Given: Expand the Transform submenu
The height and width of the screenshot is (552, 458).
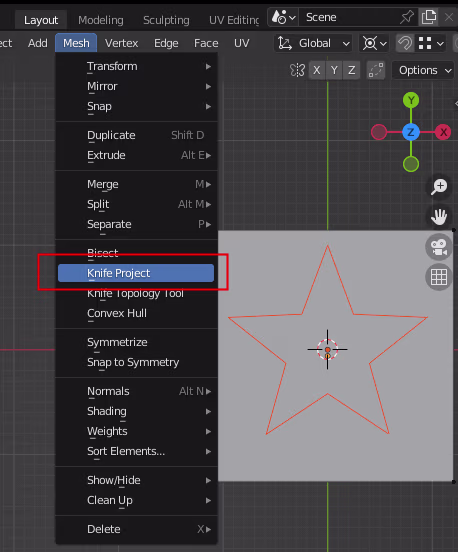Looking at the screenshot, I should [x=136, y=67].
